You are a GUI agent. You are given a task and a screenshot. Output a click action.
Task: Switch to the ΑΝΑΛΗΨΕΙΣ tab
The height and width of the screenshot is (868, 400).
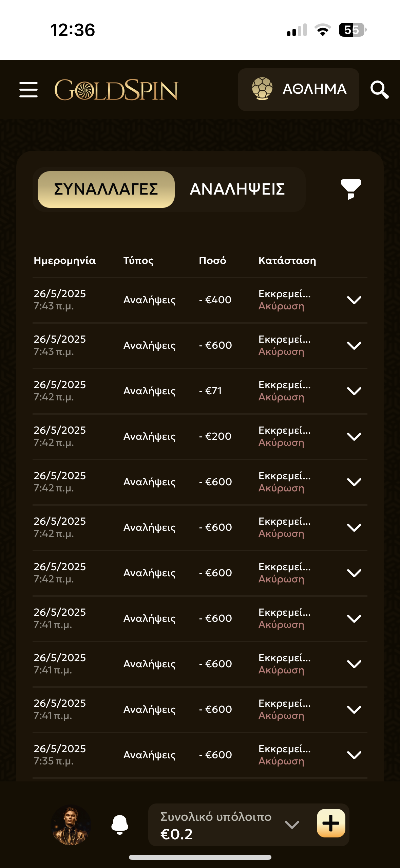237,189
